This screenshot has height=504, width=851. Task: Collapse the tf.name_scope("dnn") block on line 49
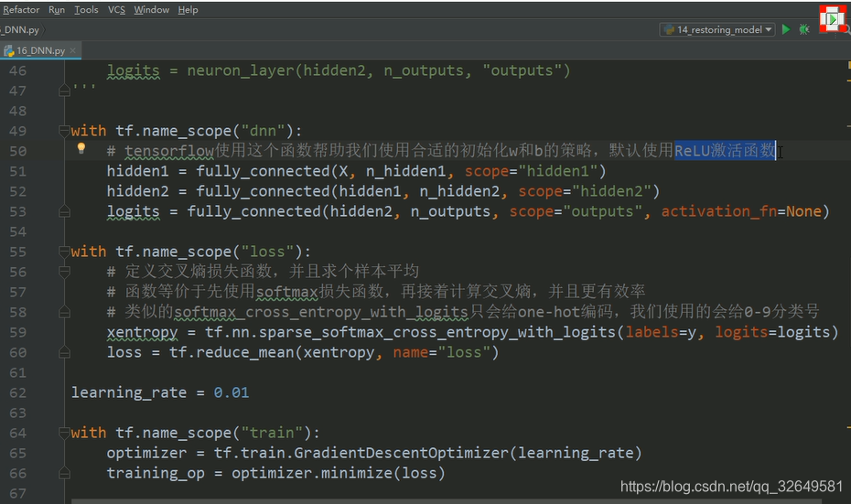point(64,131)
